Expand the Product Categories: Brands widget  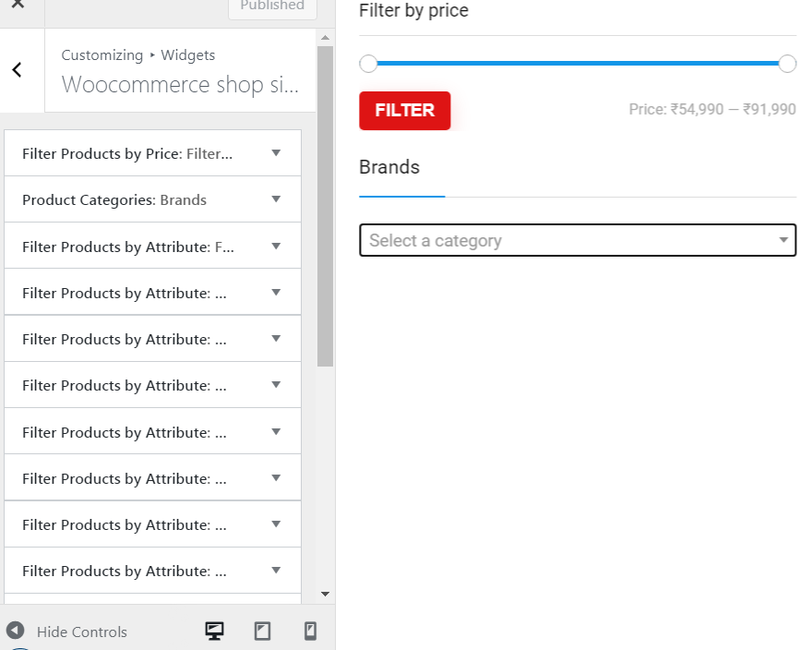click(x=153, y=199)
